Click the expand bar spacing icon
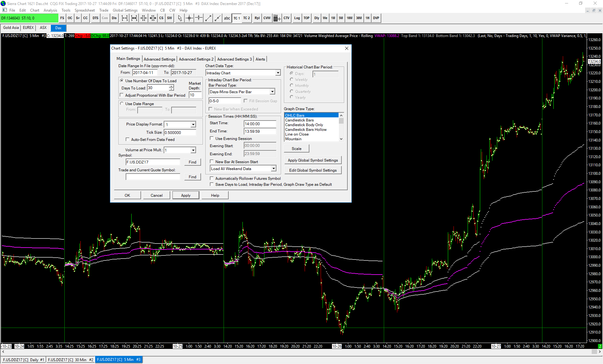The height and width of the screenshot is (364, 603). tap(125, 18)
